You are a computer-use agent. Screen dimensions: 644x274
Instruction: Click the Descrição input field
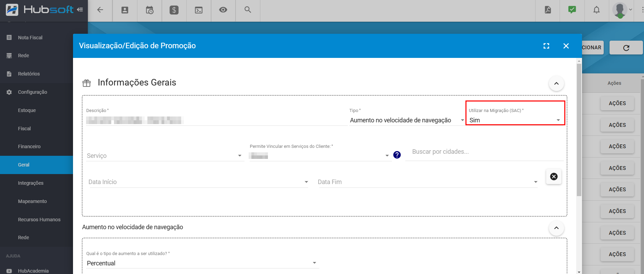point(217,120)
